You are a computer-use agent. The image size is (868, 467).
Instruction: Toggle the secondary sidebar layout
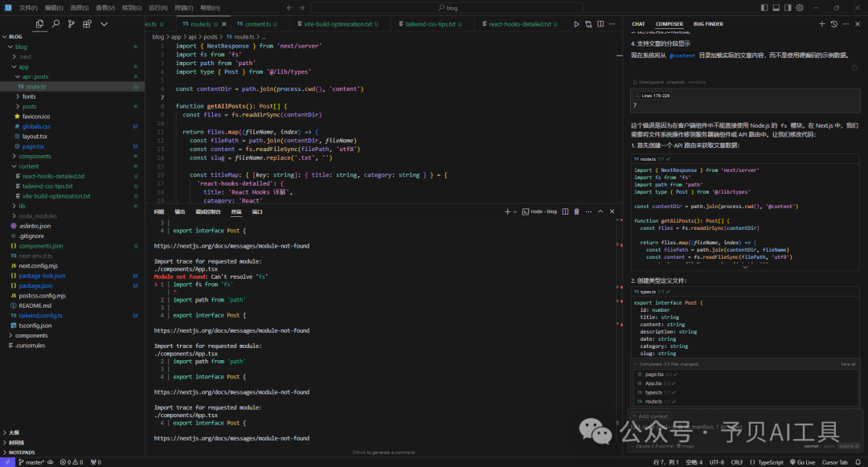pos(788,8)
